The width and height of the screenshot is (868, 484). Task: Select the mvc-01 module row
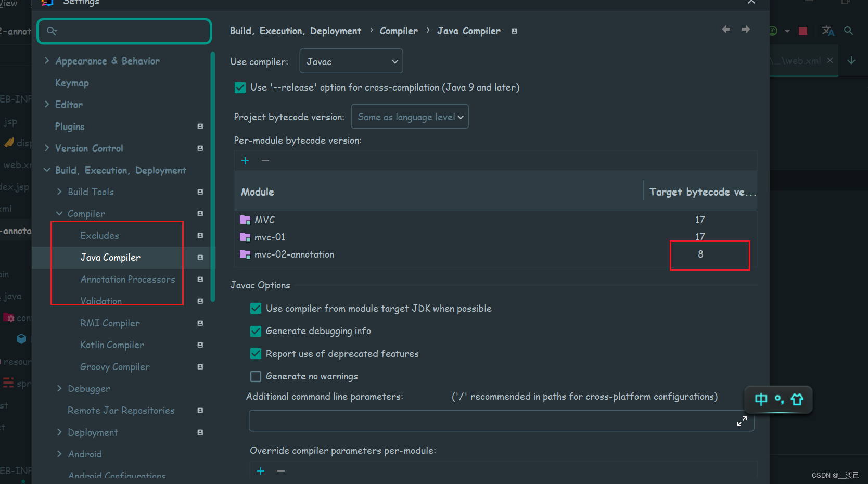pos(495,237)
